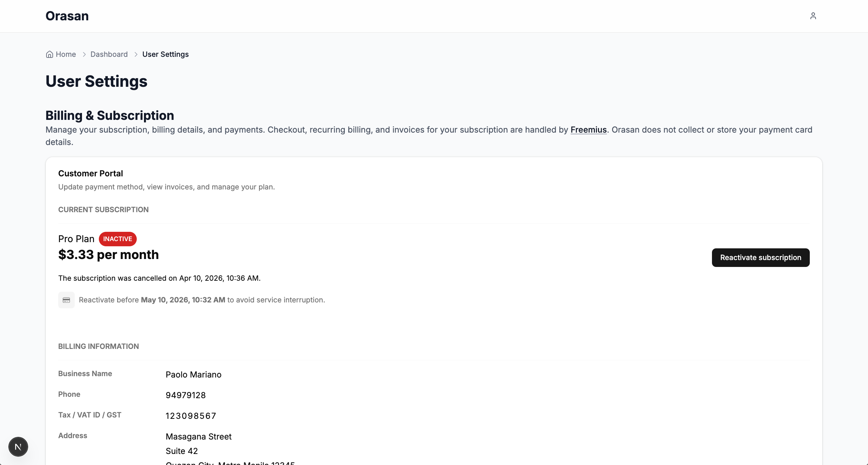Click Masagana Street address line
This screenshot has height=465, width=868.
pos(198,437)
